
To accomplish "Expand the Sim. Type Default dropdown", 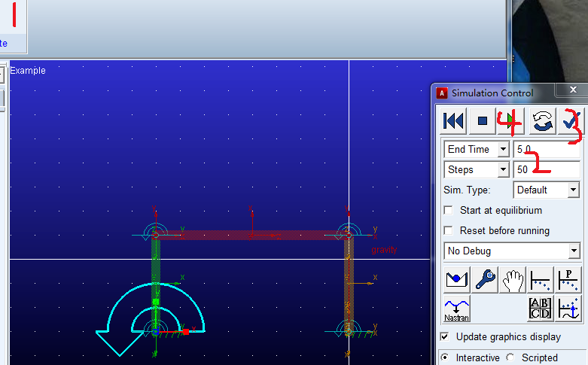I will click(574, 190).
